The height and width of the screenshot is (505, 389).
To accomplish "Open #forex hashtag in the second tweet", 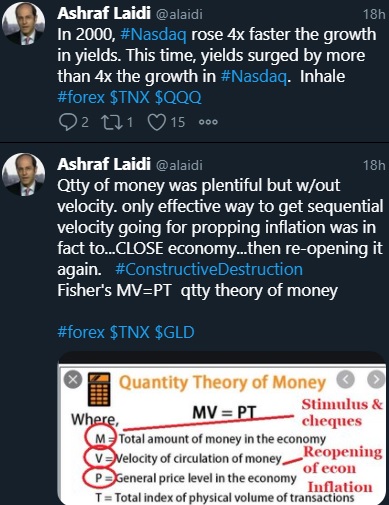I will 81,332.
